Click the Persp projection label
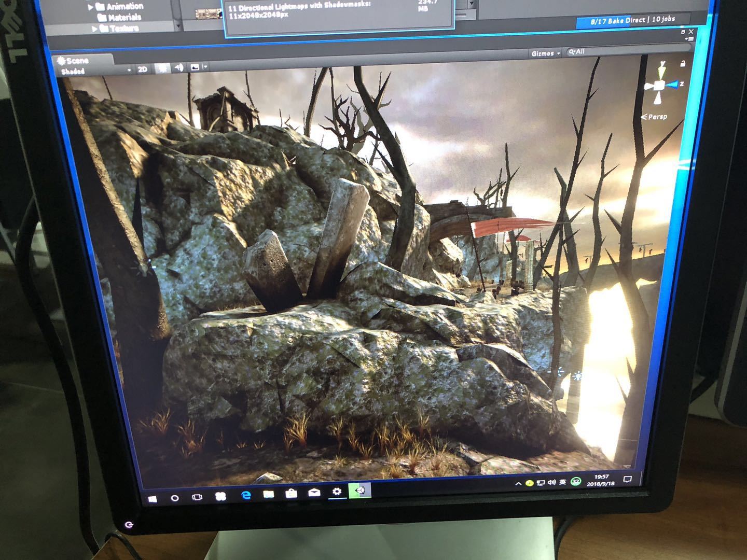The width and height of the screenshot is (747, 560). (654, 117)
